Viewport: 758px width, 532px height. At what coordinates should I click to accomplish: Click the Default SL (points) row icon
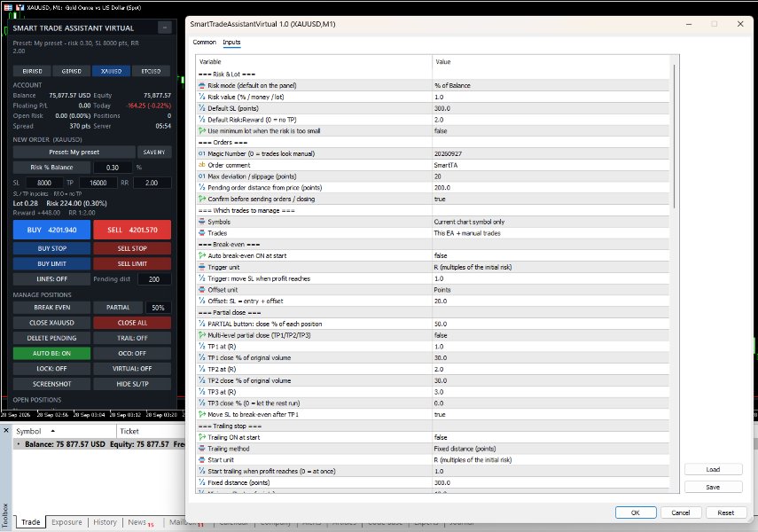point(202,108)
